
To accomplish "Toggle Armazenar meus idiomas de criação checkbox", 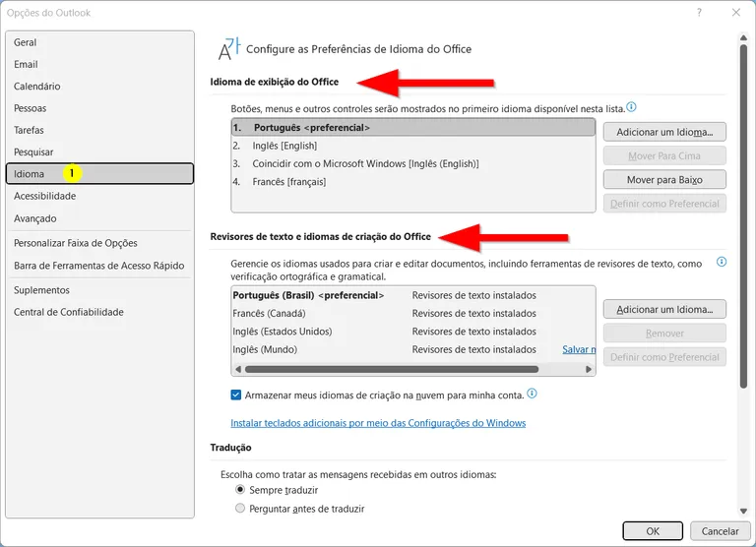I will 236,395.
